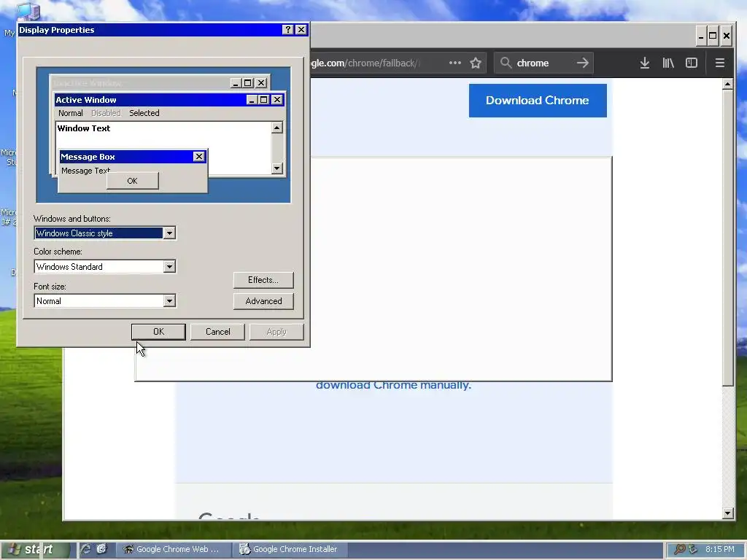Click OK in Display Properties

tap(158, 332)
